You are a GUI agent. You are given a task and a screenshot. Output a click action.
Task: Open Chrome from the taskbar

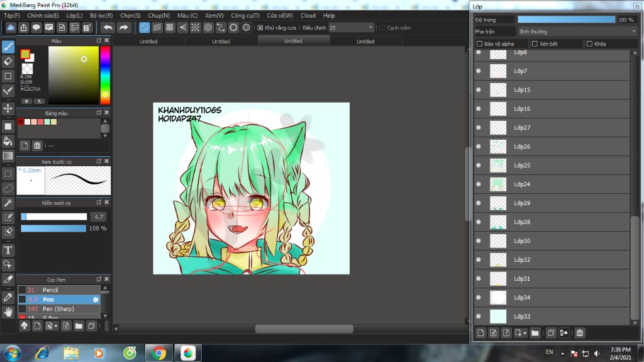(x=159, y=353)
